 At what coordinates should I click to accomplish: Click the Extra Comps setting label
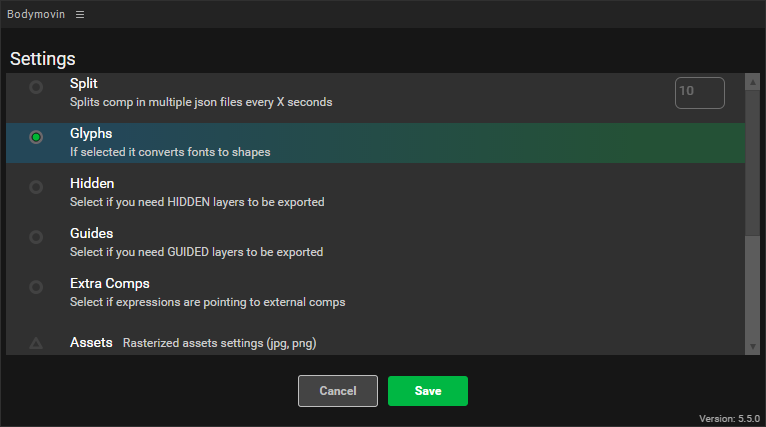[109, 283]
